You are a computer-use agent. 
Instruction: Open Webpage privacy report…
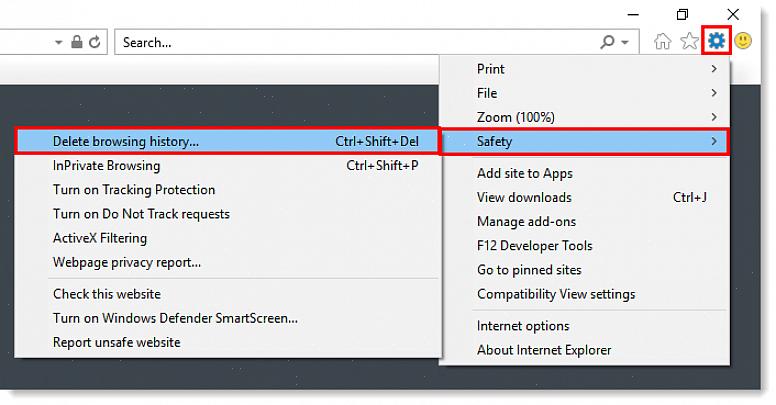(x=228, y=262)
